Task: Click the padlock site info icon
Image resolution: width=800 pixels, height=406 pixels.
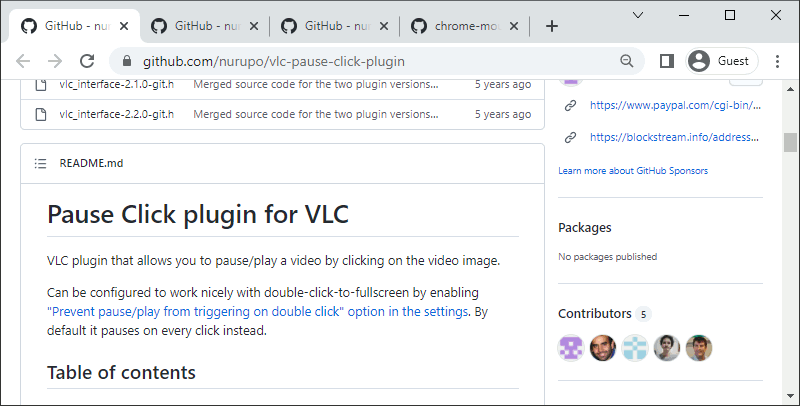Action: click(127, 61)
